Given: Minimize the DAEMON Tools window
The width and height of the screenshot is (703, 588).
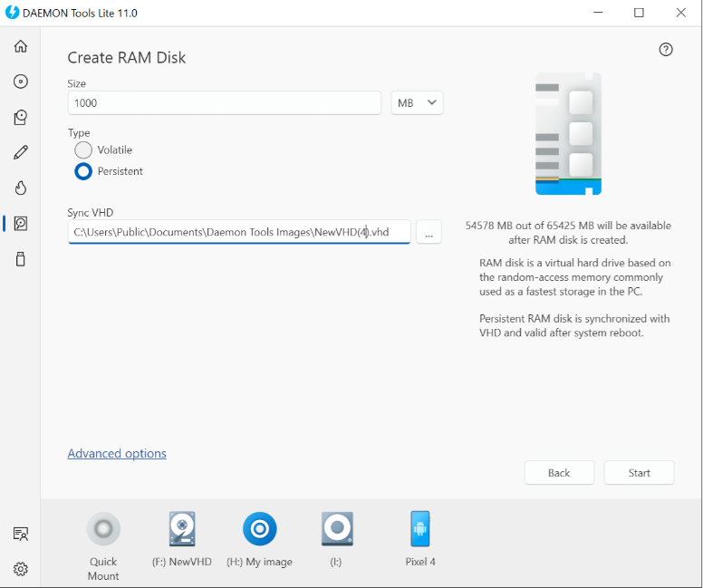Looking at the screenshot, I should 598,13.
